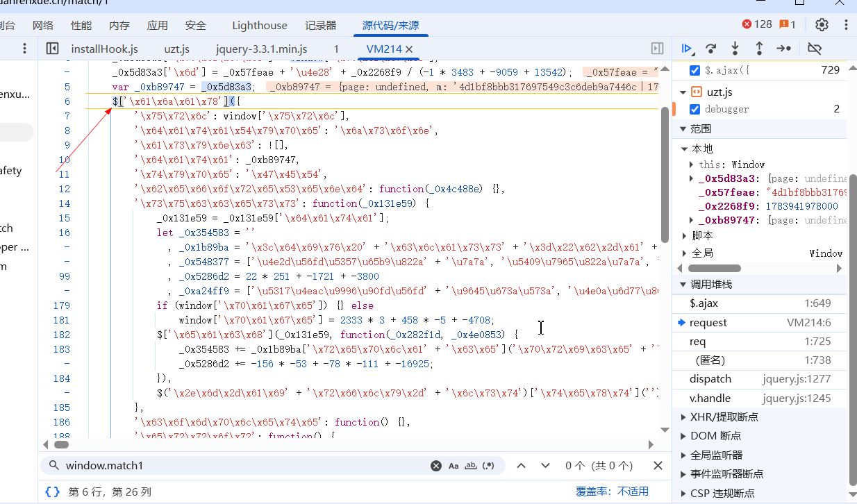
Task: Collapse the 调用堆栈 section
Action: pyautogui.click(x=682, y=285)
